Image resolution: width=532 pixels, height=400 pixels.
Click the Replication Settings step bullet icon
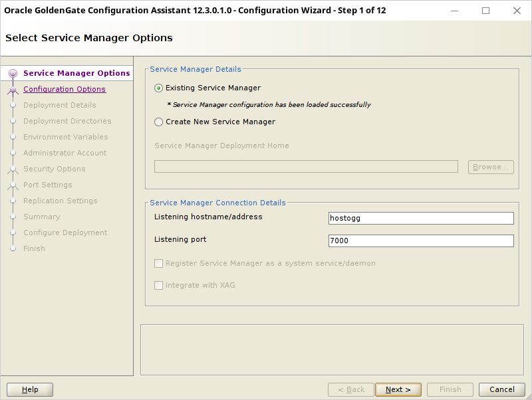click(13, 201)
